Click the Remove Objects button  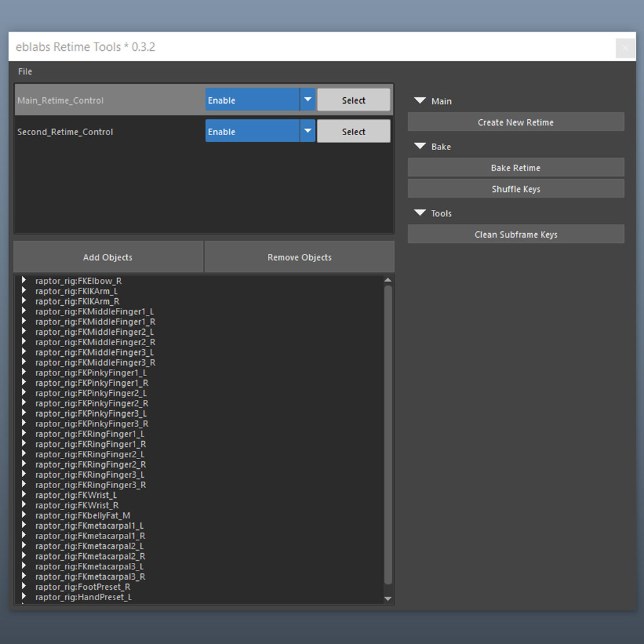pyautogui.click(x=299, y=257)
